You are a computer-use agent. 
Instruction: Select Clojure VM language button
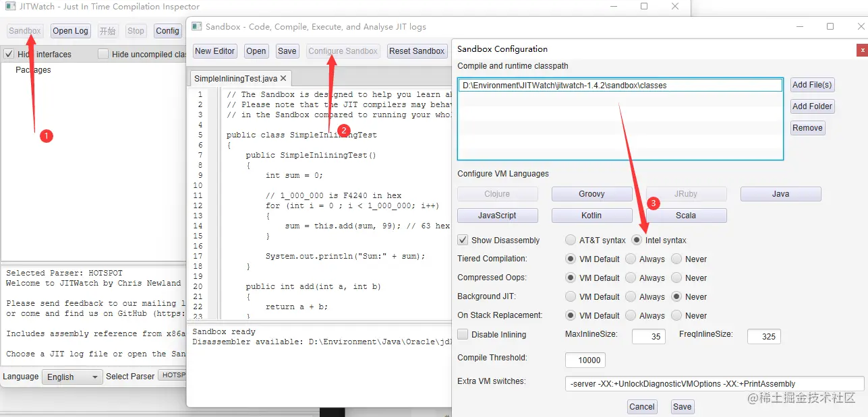point(498,194)
